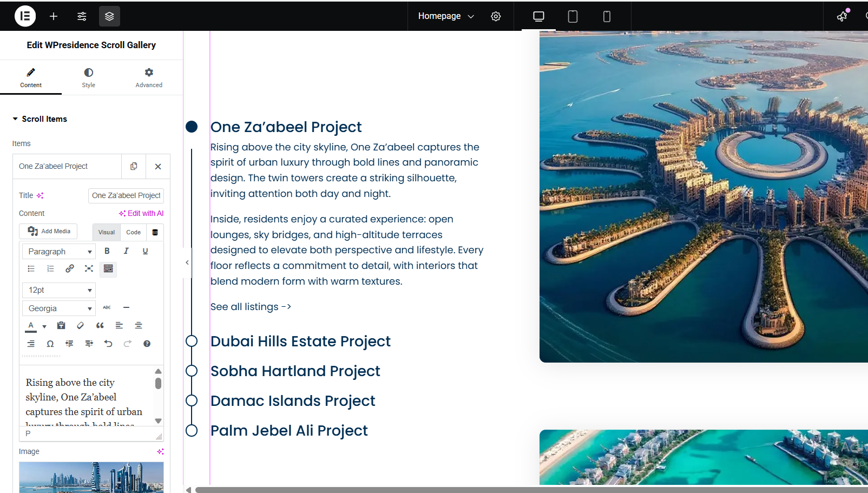Open the Elementor logo menu
This screenshot has height=493, width=868.
tap(25, 16)
